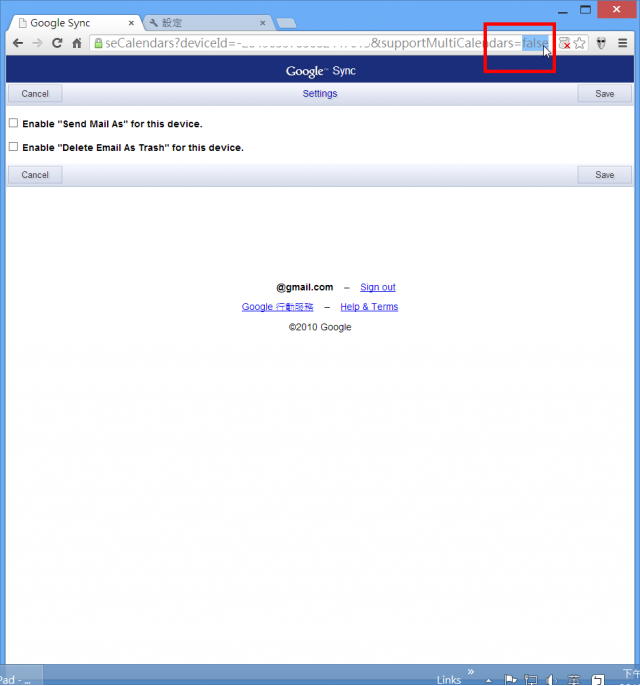Click the bottom Save button

point(605,175)
